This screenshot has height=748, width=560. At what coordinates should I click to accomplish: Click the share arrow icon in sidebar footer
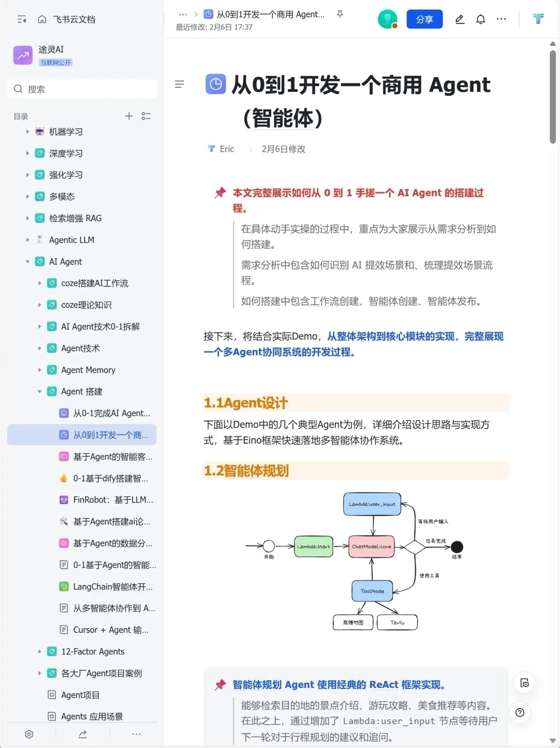pos(82,734)
